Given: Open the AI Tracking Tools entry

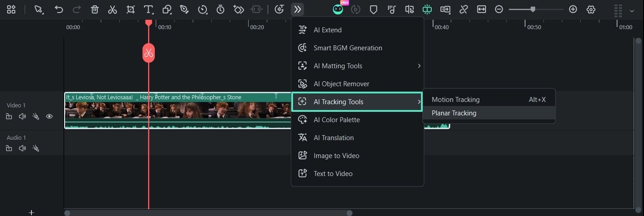Looking at the screenshot, I should 357,102.
